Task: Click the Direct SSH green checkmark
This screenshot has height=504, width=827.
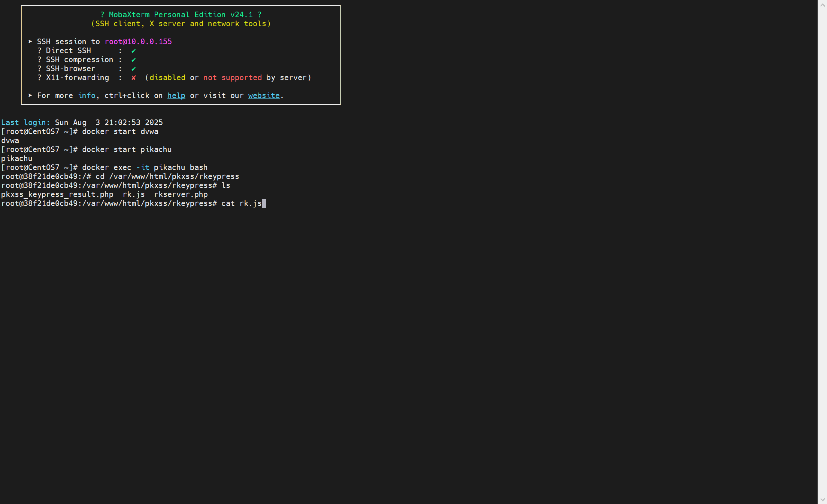Action: click(133, 51)
